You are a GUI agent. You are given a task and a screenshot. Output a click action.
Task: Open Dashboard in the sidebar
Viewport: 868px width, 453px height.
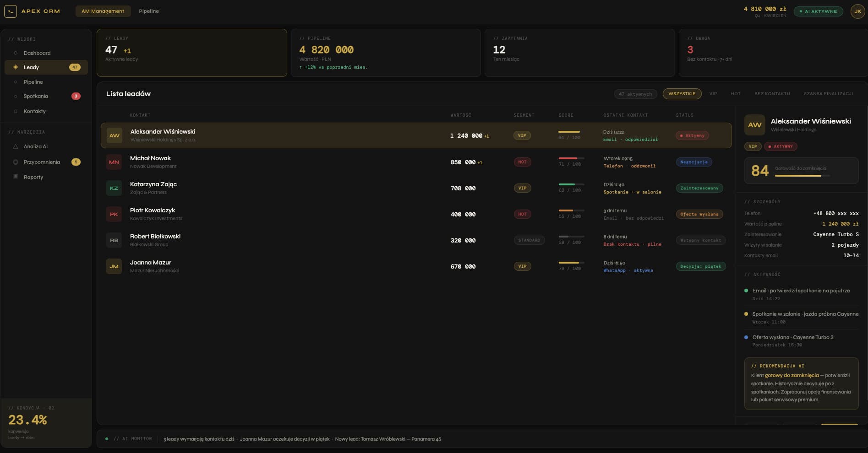pyautogui.click(x=46, y=53)
